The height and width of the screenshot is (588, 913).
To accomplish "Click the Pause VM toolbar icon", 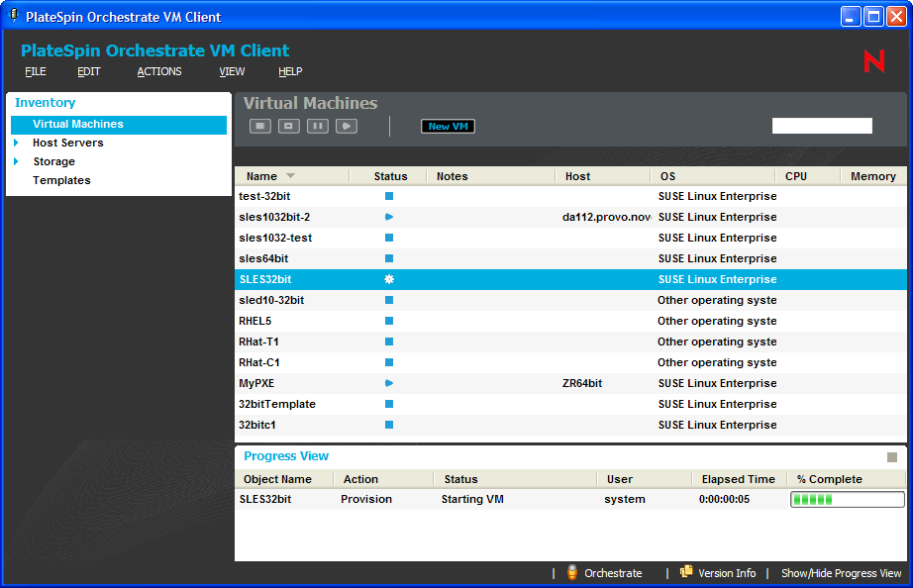I will point(317,126).
